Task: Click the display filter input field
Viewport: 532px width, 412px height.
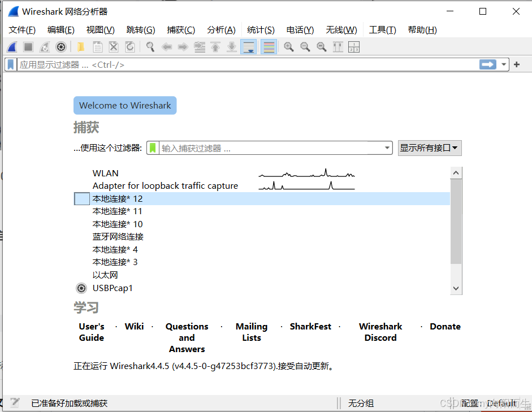Action: point(248,64)
